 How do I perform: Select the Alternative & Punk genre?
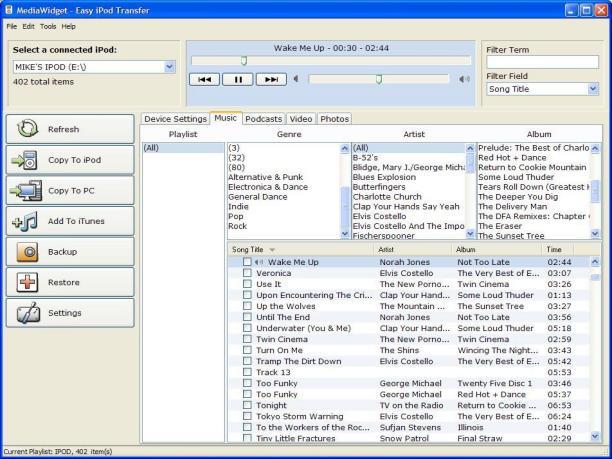tap(265, 177)
